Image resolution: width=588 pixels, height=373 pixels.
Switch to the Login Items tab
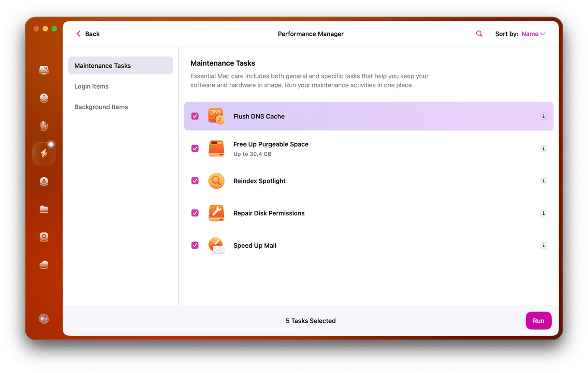[91, 87]
